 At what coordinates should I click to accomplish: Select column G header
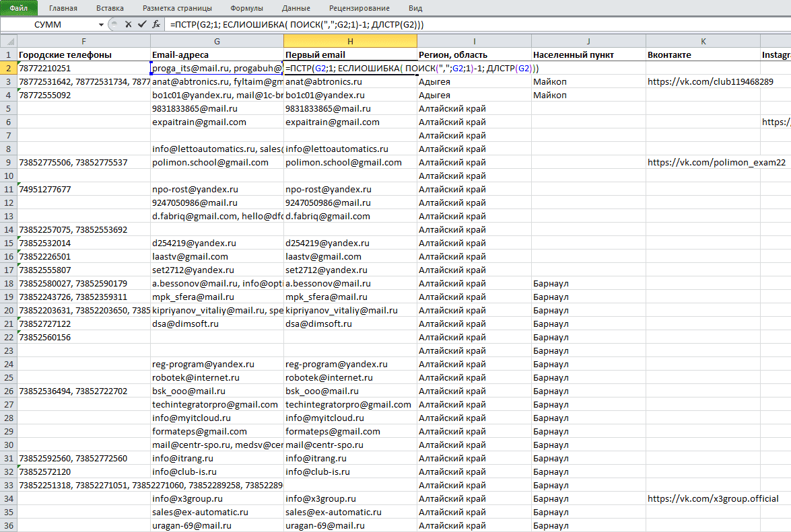[217, 41]
